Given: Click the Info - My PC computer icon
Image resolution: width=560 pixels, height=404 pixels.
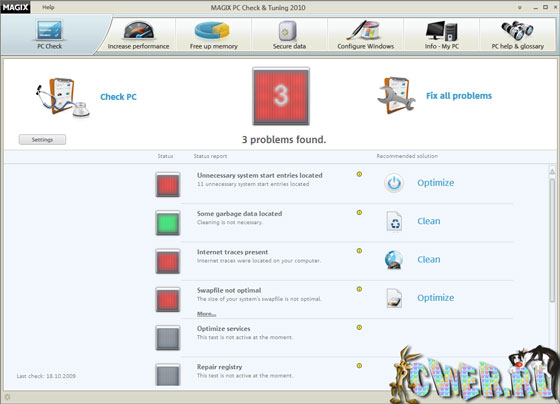Looking at the screenshot, I should coord(441,31).
